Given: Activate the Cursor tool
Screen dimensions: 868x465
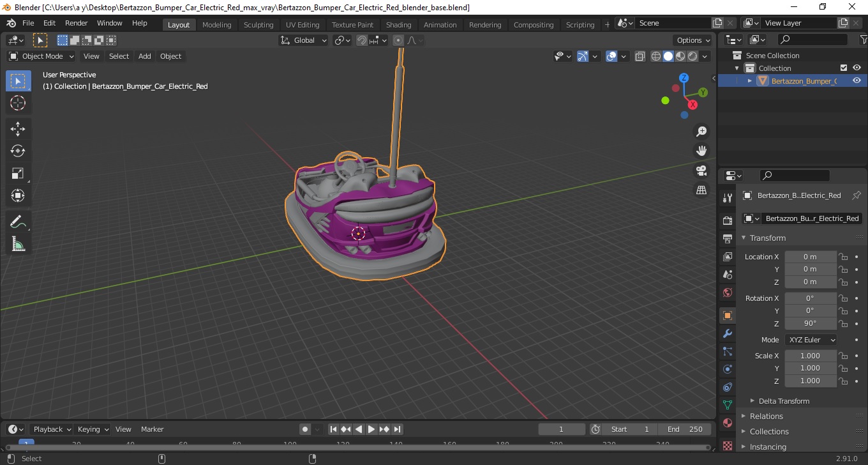Looking at the screenshot, I should [18, 103].
